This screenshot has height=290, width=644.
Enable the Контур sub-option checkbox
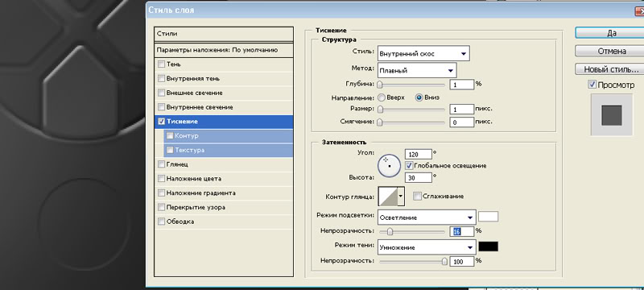170,135
